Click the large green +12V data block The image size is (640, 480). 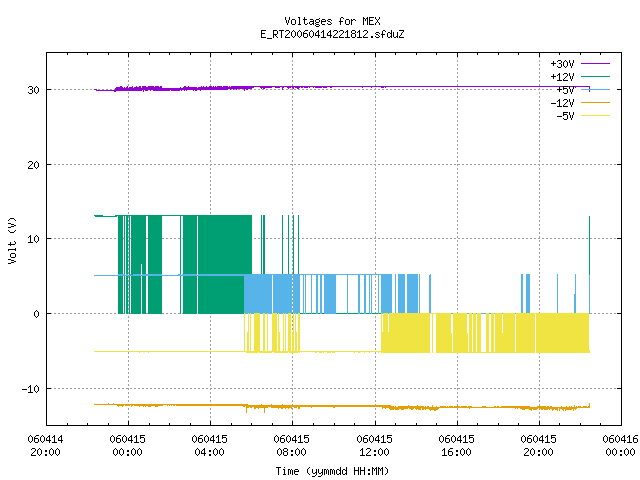216,264
